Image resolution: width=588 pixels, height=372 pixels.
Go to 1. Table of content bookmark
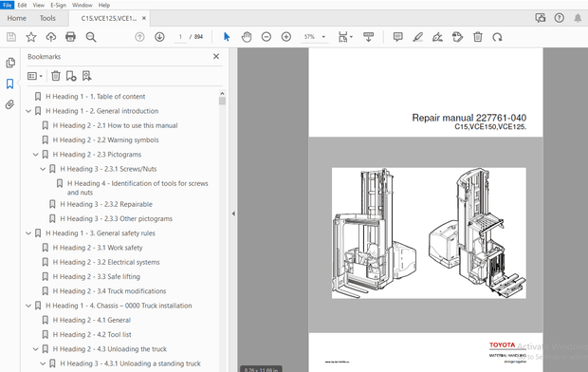coord(95,97)
